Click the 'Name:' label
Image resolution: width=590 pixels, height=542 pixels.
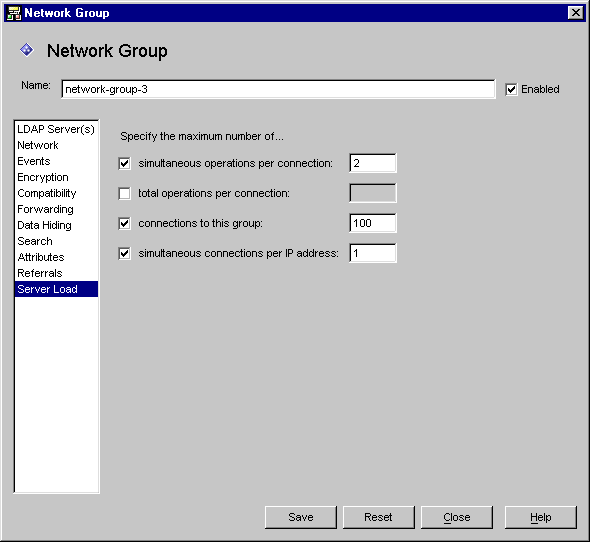click(36, 85)
